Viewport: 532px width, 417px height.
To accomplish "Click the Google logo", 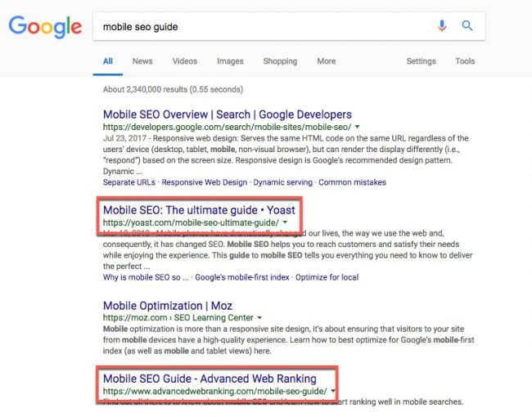I will pos(45,26).
